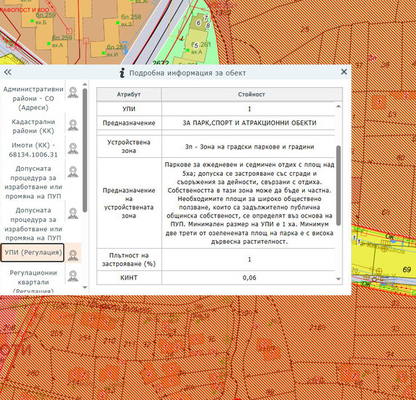Open first Допусната процедура за изработване entry
Image resolution: width=416 pixels, height=400 pixels.
(33, 182)
